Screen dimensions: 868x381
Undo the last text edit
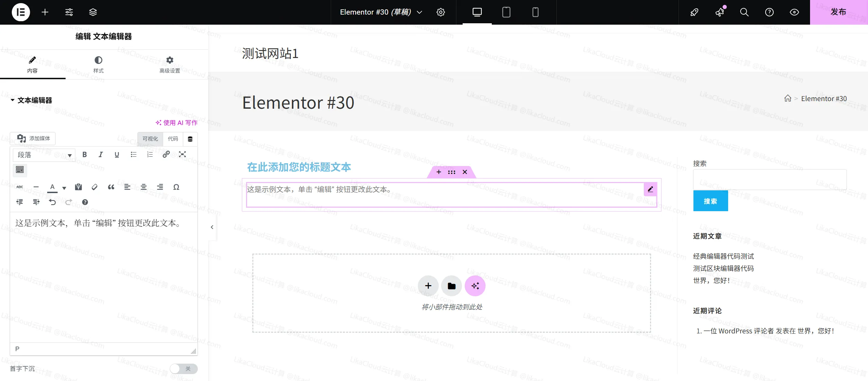point(53,202)
